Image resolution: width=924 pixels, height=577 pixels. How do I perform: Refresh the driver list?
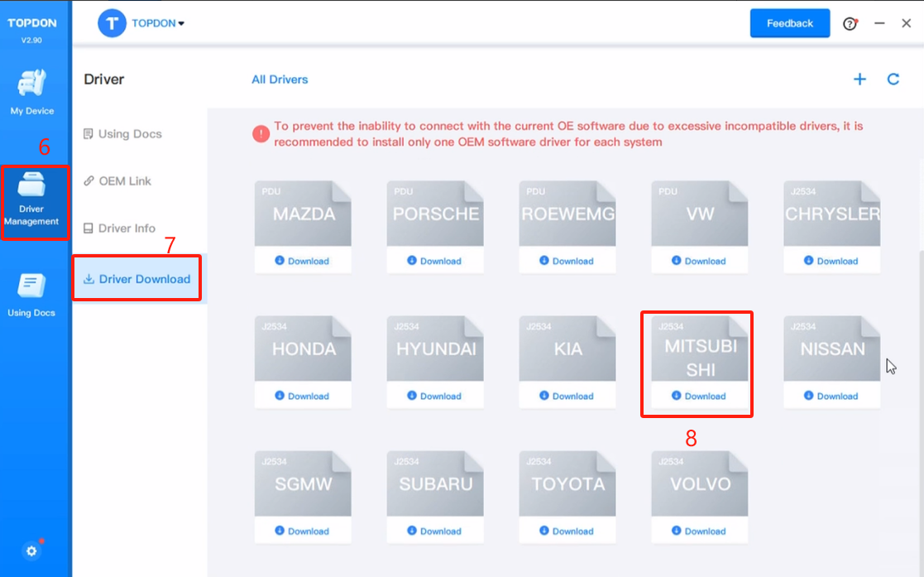tap(893, 79)
